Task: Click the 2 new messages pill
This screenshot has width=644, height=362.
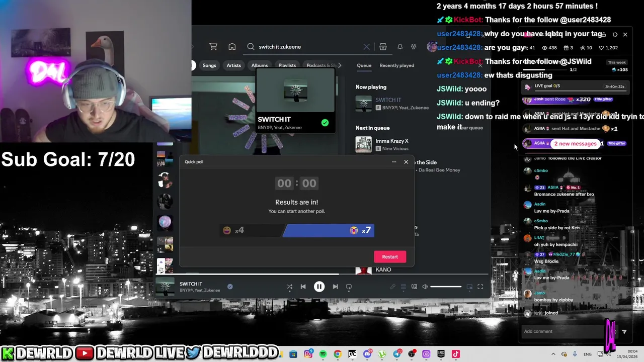Action: coord(575,144)
